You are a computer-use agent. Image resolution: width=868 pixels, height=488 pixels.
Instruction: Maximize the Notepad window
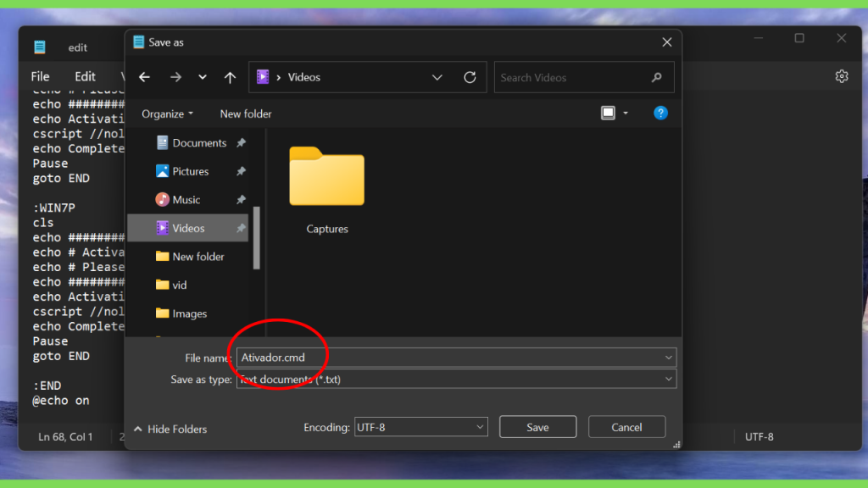coord(799,38)
